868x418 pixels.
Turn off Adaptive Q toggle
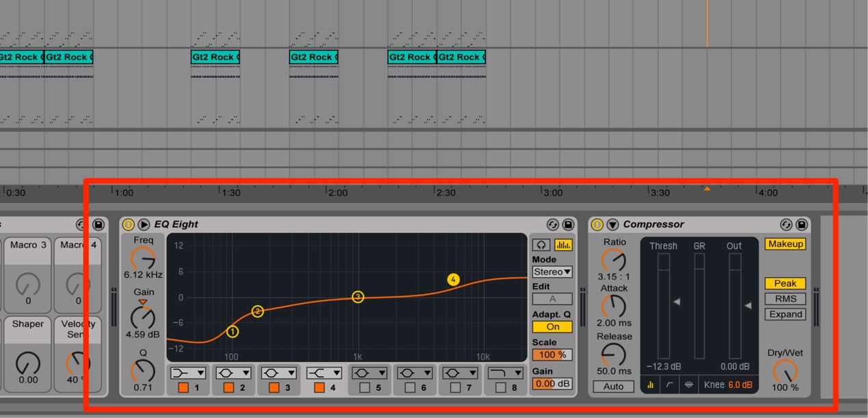[552, 326]
